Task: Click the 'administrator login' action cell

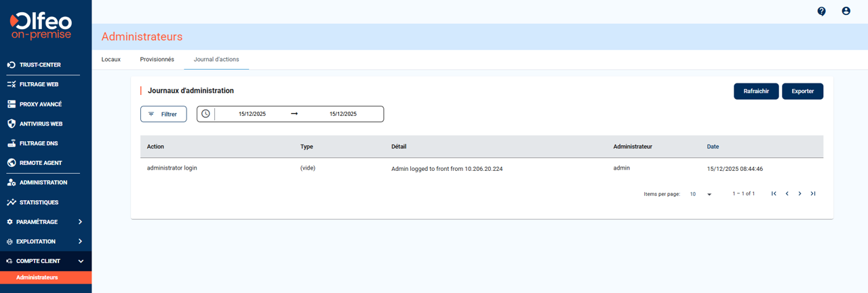Action: pos(172,168)
